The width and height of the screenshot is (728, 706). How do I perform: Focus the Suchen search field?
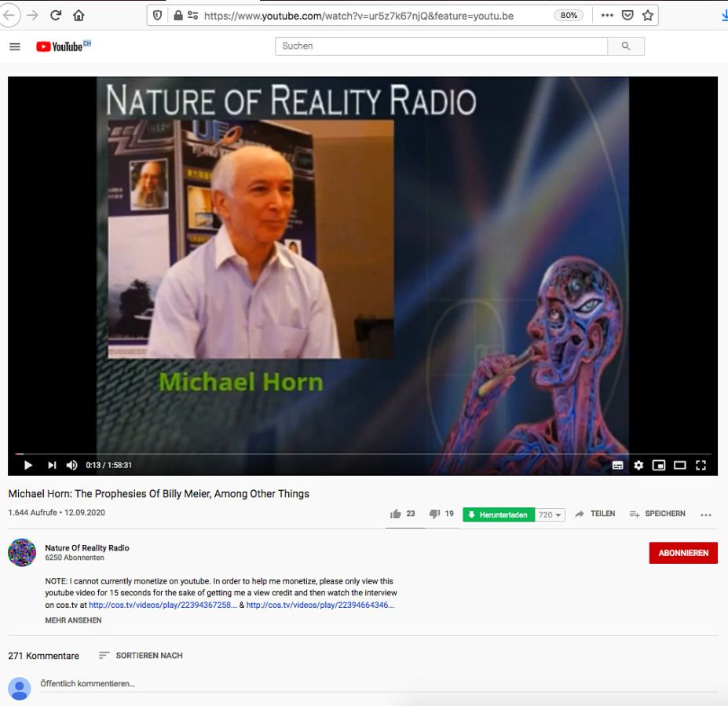(x=441, y=46)
